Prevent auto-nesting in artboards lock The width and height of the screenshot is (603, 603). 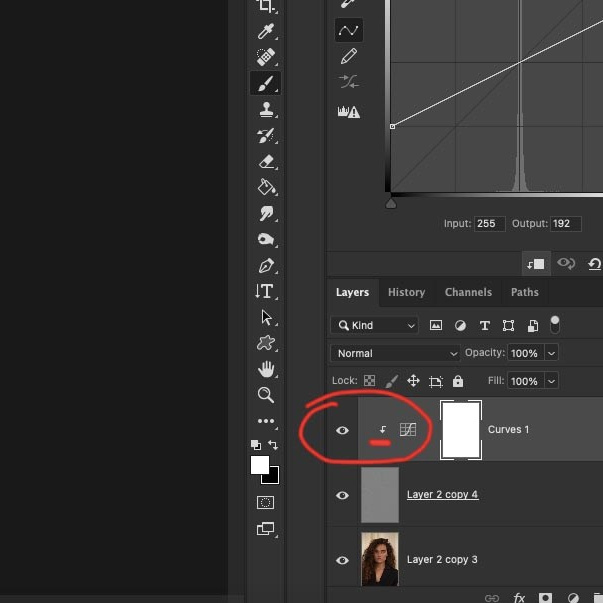[436, 381]
